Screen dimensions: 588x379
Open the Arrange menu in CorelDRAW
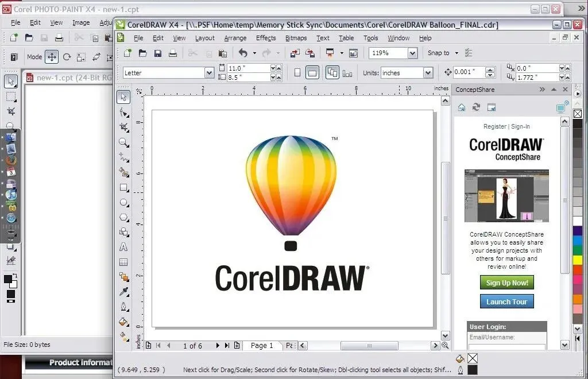coord(235,38)
